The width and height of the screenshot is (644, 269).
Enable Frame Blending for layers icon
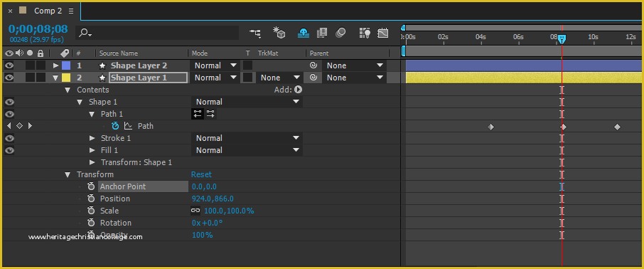[x=322, y=33]
